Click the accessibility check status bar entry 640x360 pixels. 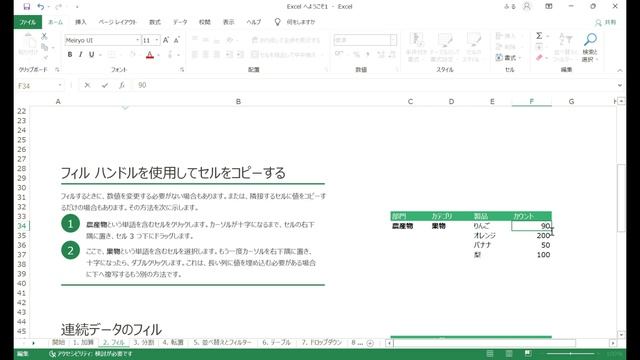coord(91,353)
